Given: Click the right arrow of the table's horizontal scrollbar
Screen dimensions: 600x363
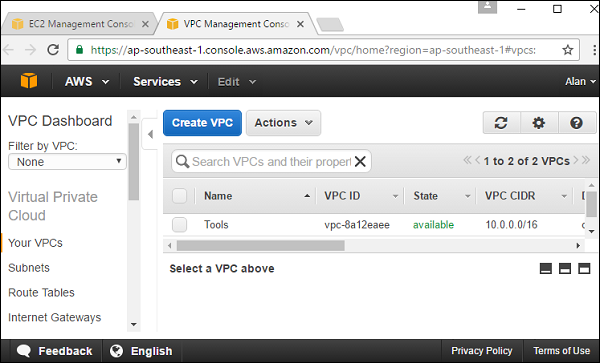Looking at the screenshot, I should point(578,246).
